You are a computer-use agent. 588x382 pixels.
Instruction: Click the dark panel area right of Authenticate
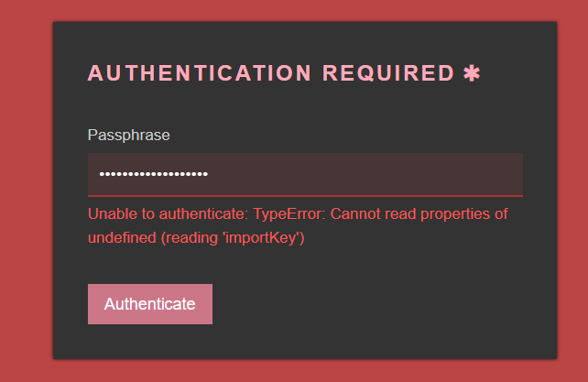(385, 304)
